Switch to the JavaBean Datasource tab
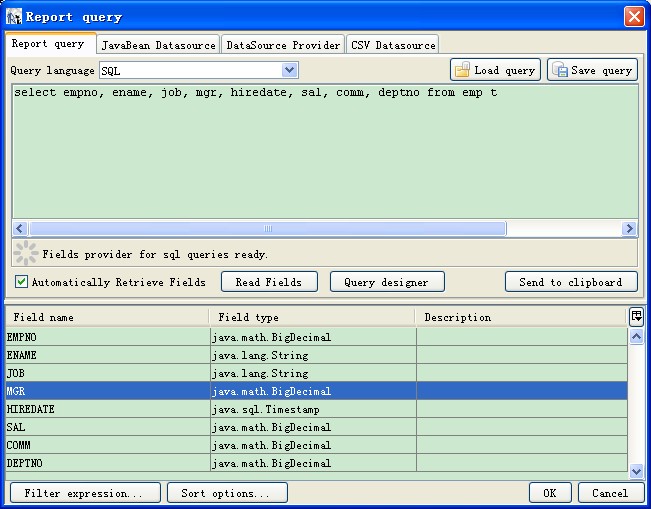 159,45
